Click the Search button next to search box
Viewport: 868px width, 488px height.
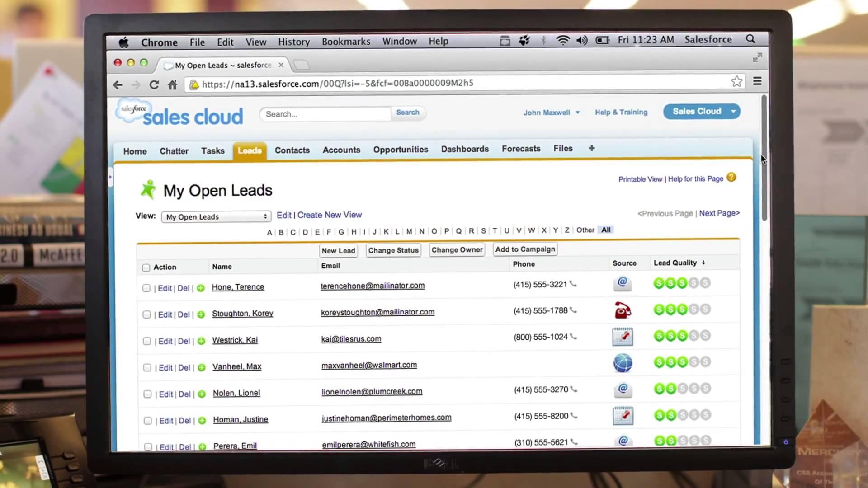point(407,113)
